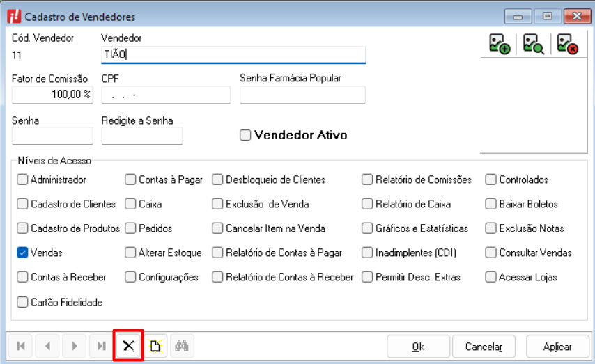595x364 pixels.
Task: Go to the next record arrow
Action: (x=75, y=346)
